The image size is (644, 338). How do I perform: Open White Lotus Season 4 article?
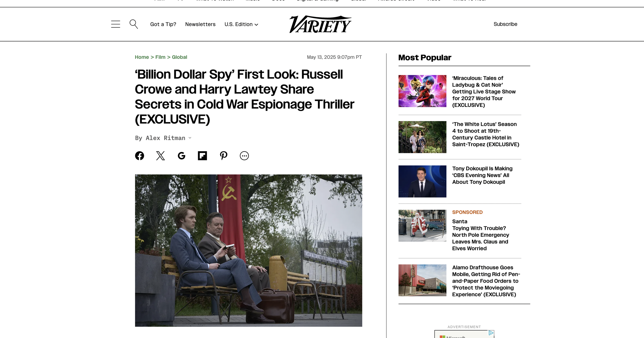click(x=486, y=134)
